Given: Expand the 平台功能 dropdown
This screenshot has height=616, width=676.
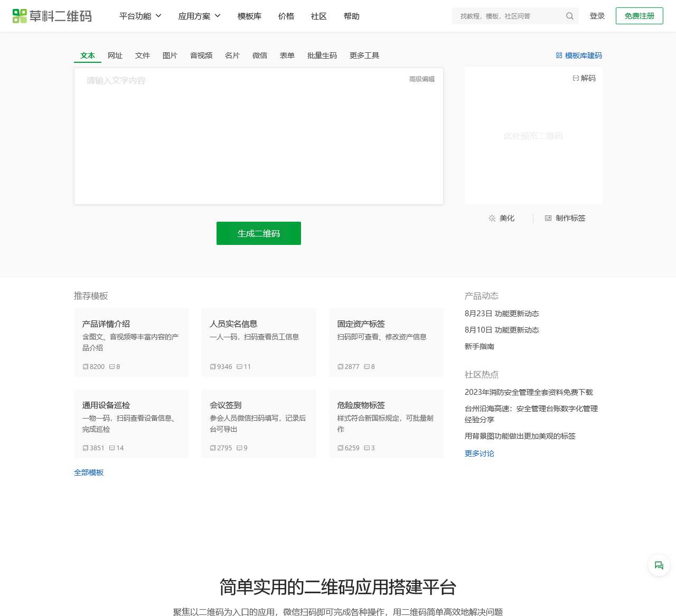Looking at the screenshot, I should [140, 16].
